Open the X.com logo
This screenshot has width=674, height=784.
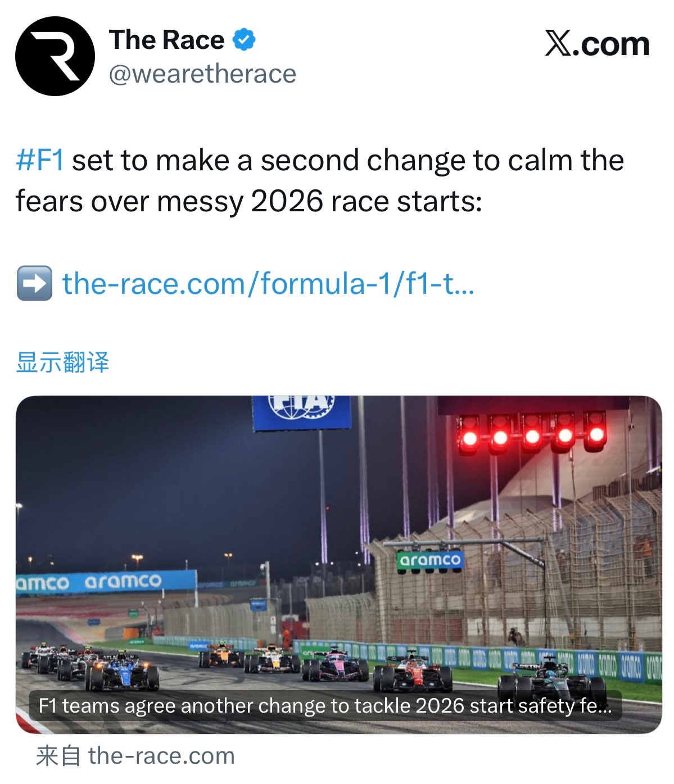(597, 44)
